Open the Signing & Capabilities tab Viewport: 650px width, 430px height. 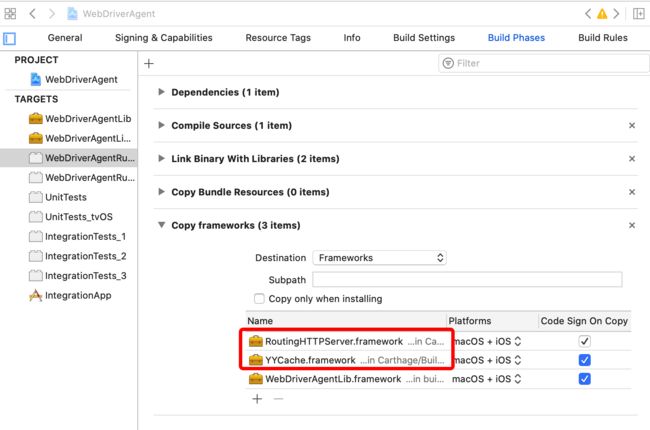click(163, 38)
